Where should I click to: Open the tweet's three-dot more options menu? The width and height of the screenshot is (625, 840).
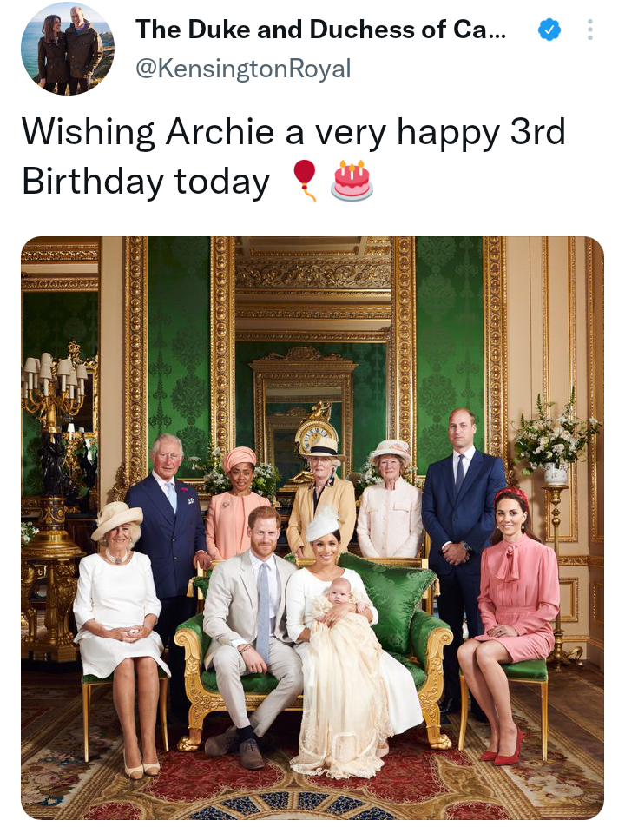(x=590, y=30)
